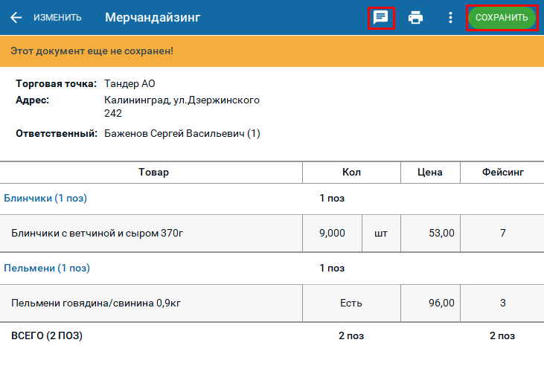Viewport: 544px width, 392px height.
Task: Select the Блинчики с ветчиной и сыром row
Action: coord(272,233)
